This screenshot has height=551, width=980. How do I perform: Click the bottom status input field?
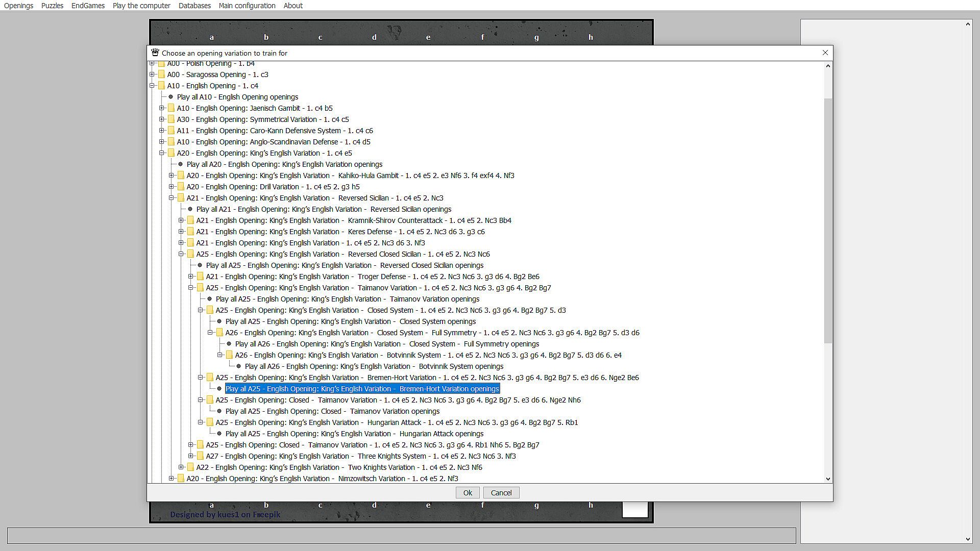401,536
